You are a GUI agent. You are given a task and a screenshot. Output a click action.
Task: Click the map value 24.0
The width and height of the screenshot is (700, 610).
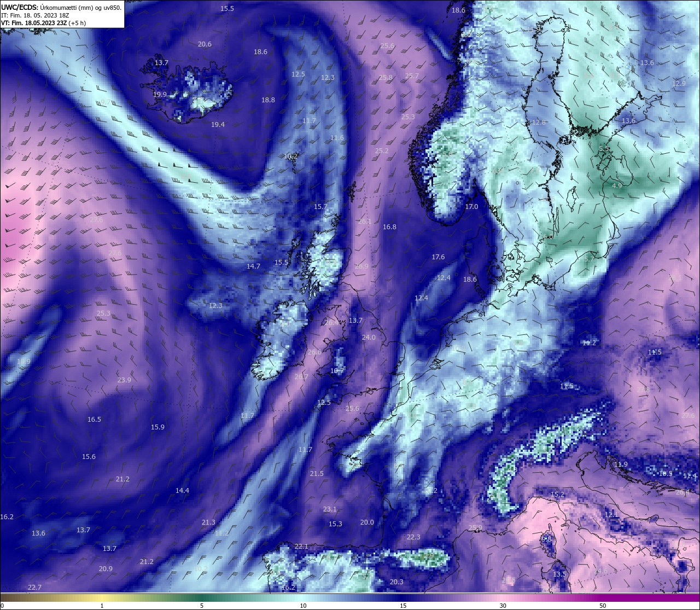(x=369, y=338)
